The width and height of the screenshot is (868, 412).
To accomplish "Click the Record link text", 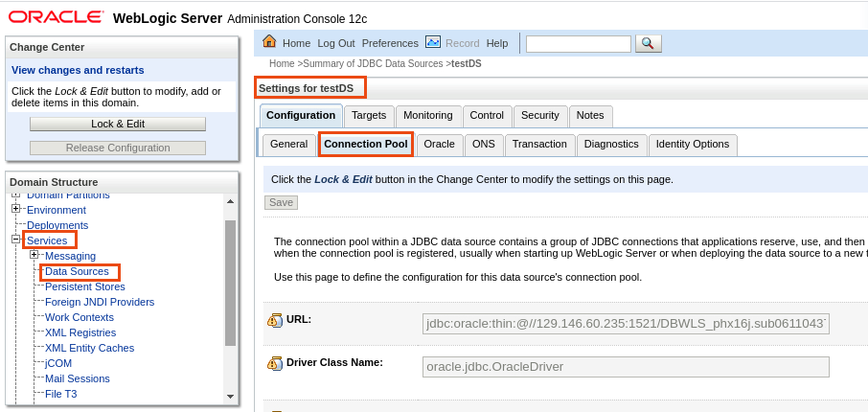I will (x=462, y=43).
